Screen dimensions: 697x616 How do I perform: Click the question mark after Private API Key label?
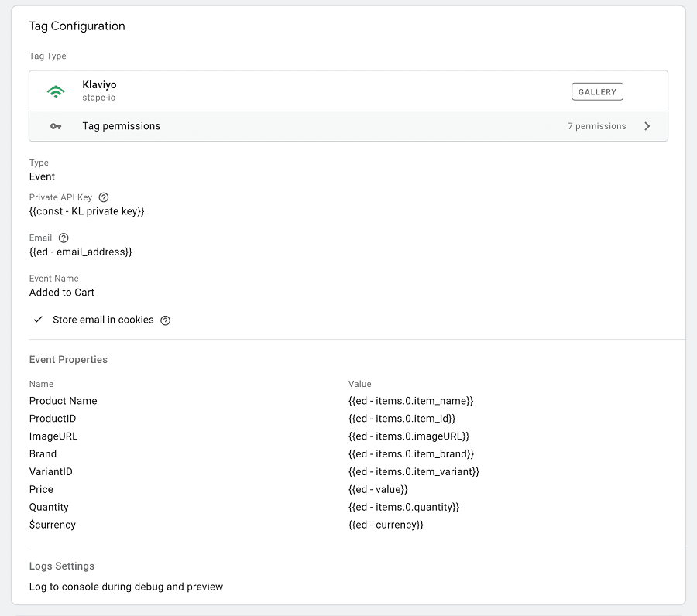tap(104, 197)
